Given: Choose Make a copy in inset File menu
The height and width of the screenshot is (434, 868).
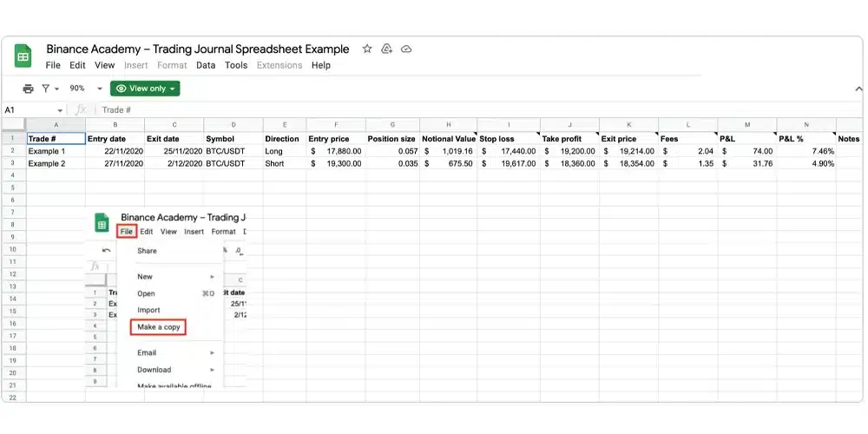Looking at the screenshot, I should pyautogui.click(x=158, y=327).
